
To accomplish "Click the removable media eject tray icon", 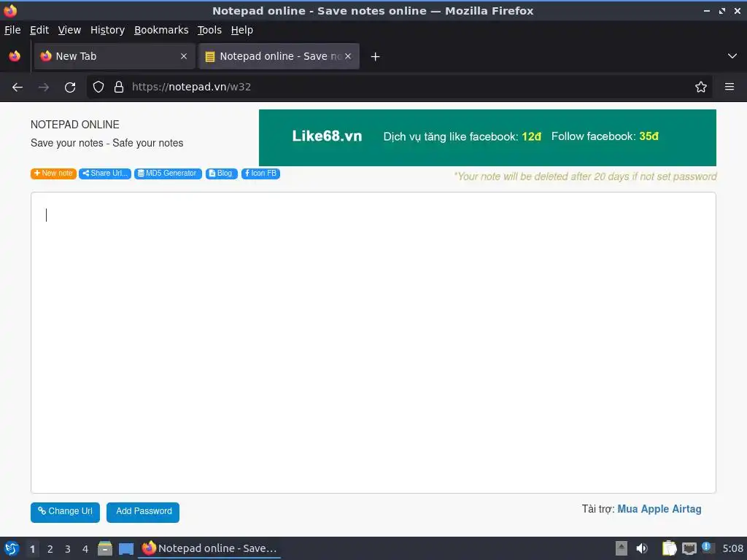I will 622,548.
